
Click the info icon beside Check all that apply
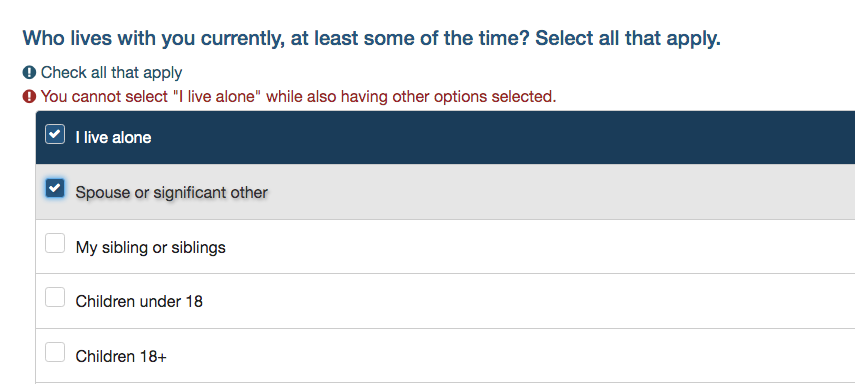(x=29, y=72)
